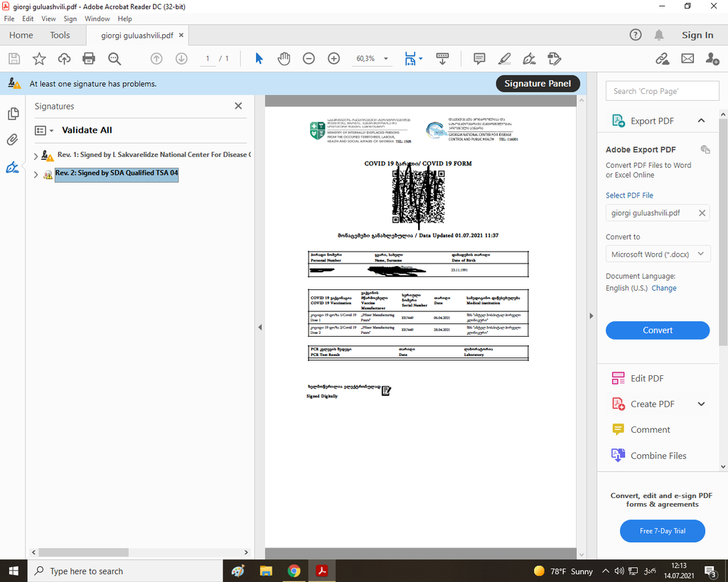Bookmark the file with the star icon

pos(39,58)
